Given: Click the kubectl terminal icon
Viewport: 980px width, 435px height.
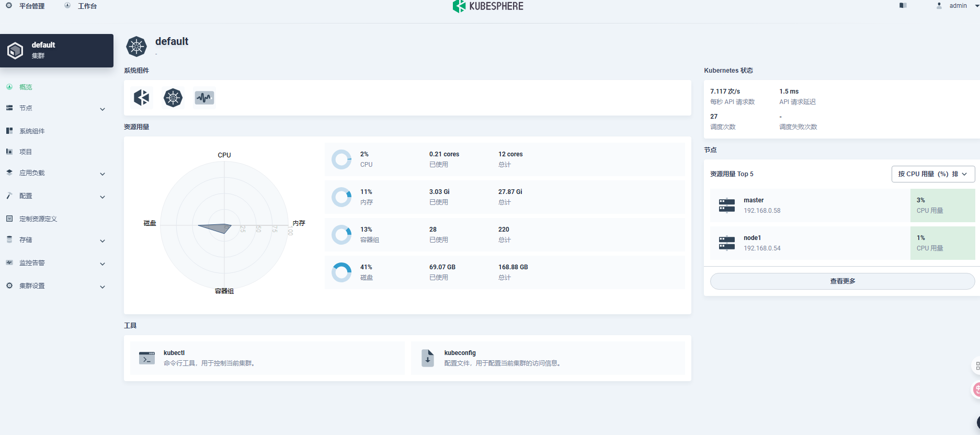Looking at the screenshot, I should tap(147, 358).
